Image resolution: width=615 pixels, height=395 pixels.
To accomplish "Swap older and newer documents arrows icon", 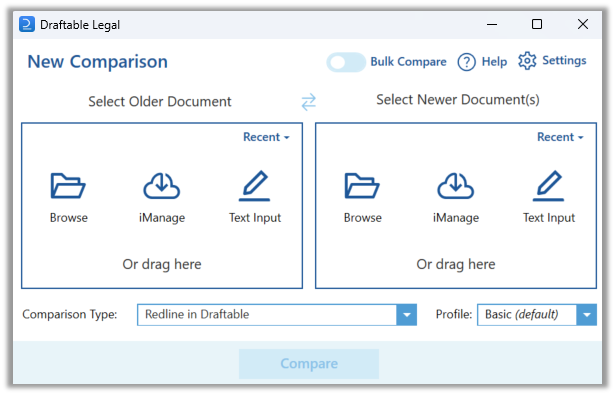I will [x=309, y=102].
